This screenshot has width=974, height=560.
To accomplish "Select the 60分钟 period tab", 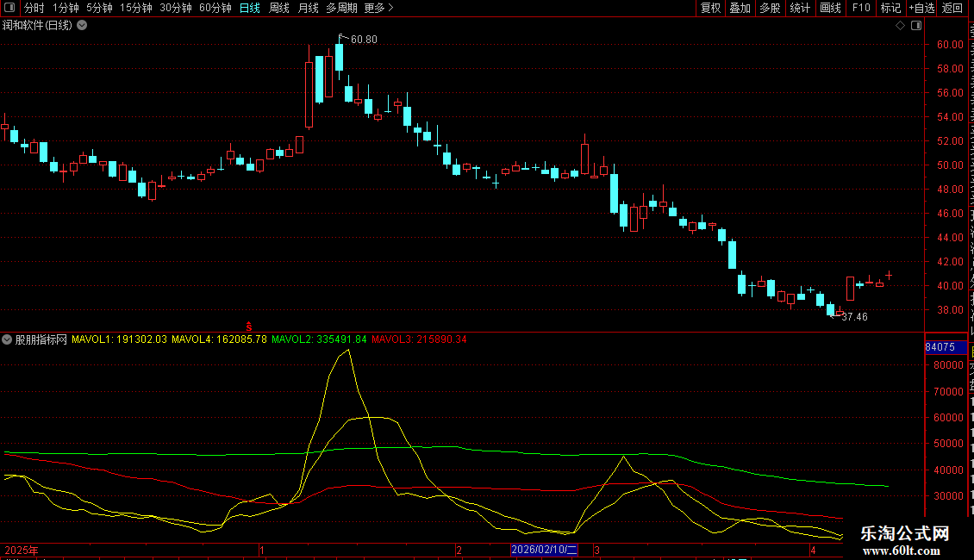I will click(215, 8).
